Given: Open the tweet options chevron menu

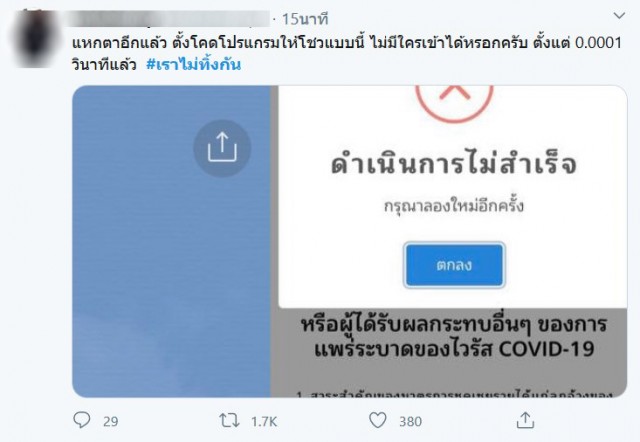Looking at the screenshot, I should click(619, 16).
